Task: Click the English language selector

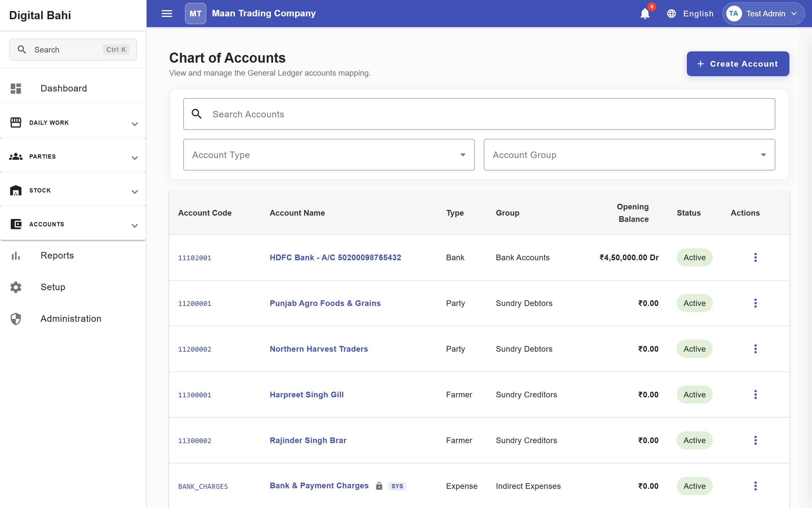Action: point(690,14)
